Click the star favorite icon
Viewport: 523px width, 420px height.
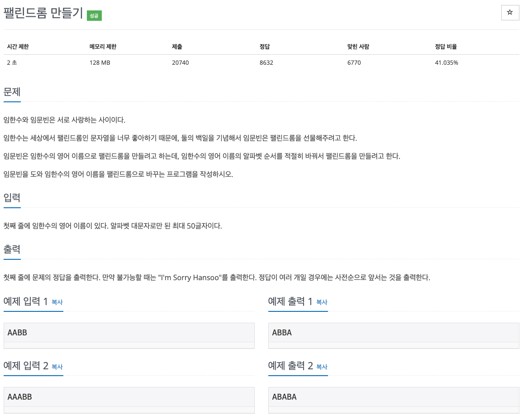[510, 13]
